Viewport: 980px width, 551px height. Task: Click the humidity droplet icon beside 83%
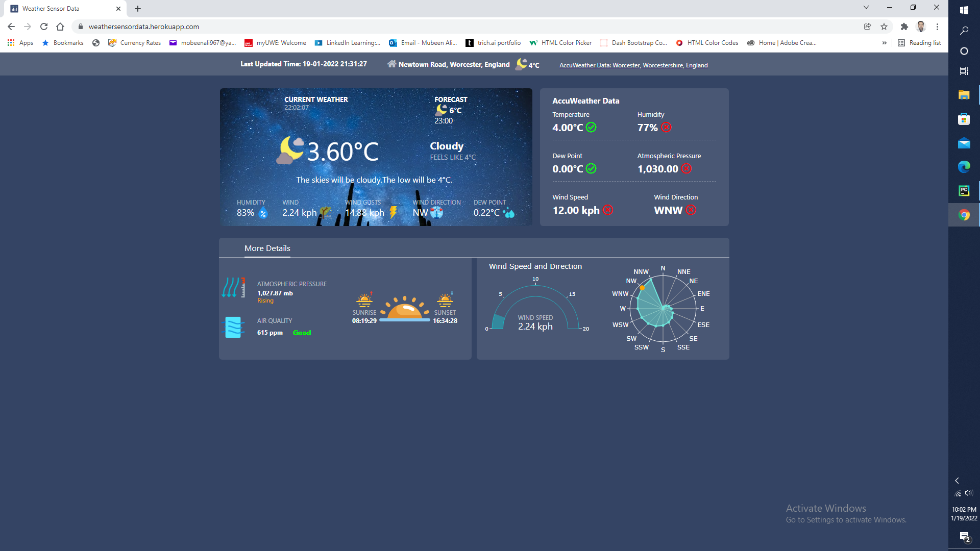pos(263,213)
